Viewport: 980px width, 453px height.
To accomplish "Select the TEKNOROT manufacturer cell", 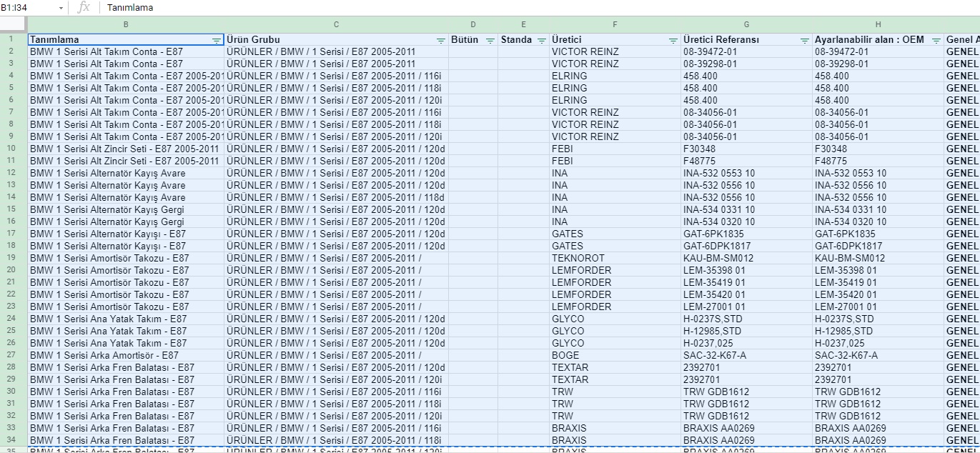I will [615, 258].
